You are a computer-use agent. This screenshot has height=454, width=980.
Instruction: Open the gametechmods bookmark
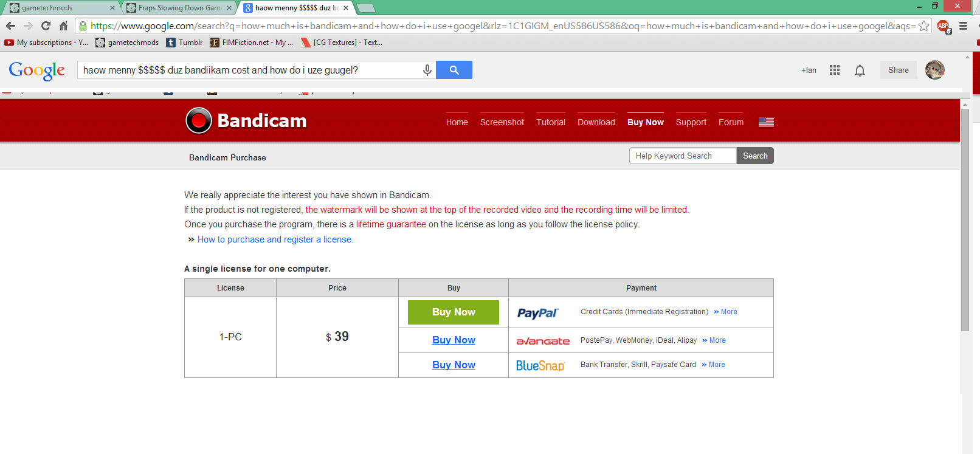(127, 43)
